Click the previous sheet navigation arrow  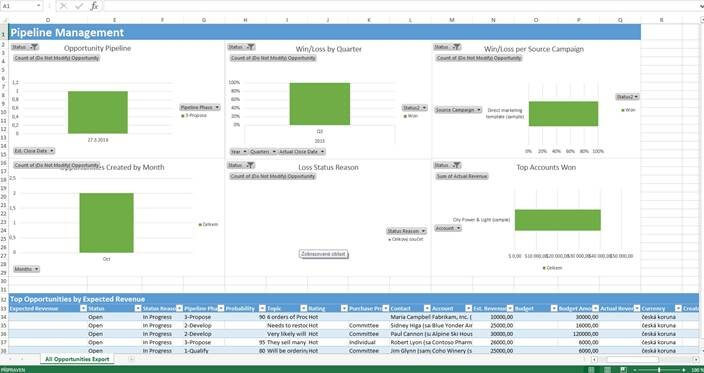click(x=10, y=360)
